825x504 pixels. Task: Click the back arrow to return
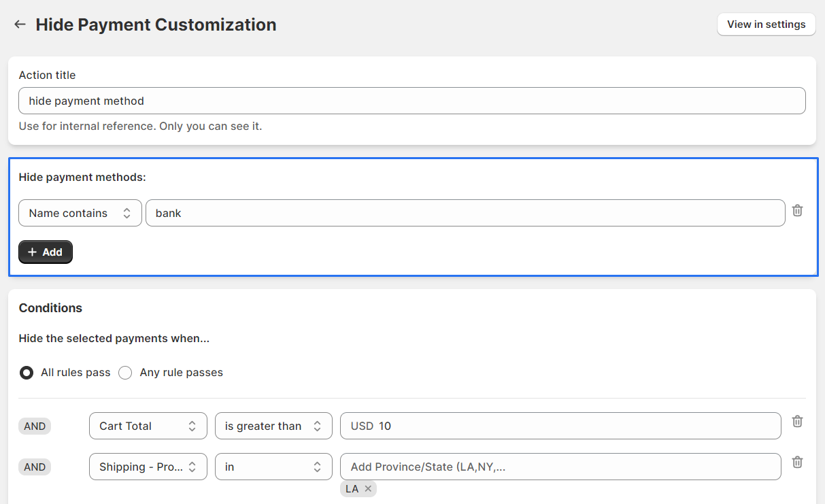19,24
